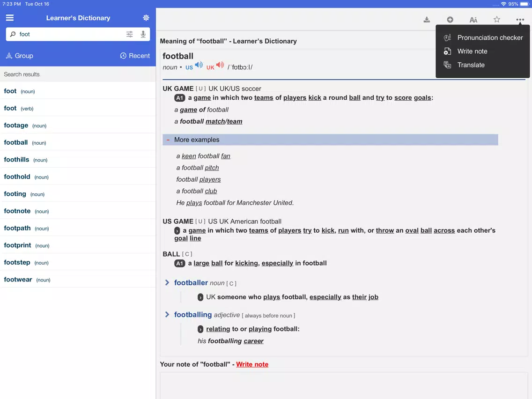Open settings gear in Learner's Dictionary header
Screen dimensions: 532x399
click(146, 18)
